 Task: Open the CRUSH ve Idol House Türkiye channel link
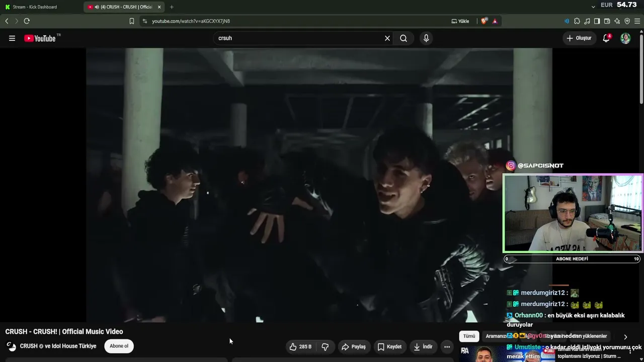point(58,346)
